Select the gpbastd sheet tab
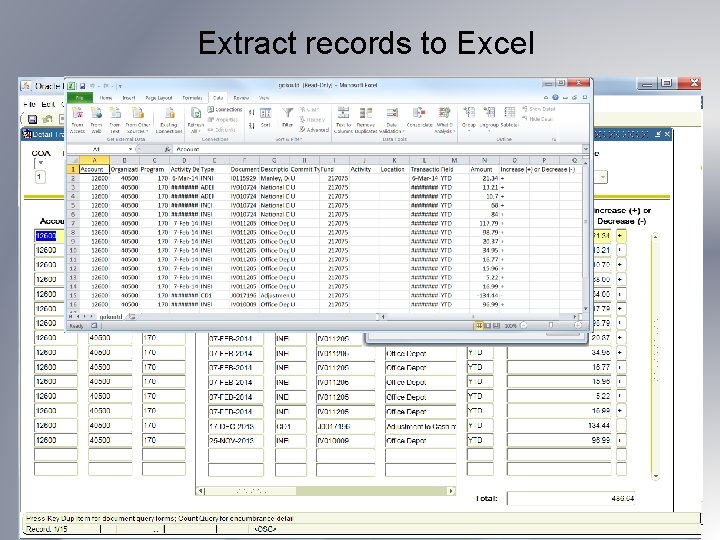This screenshot has width=720, height=540. click(111, 316)
